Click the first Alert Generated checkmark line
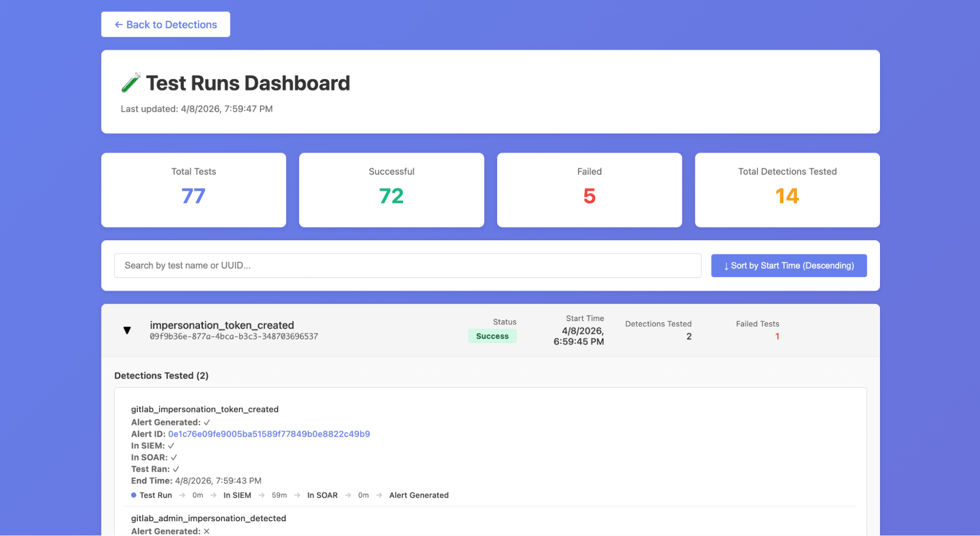The height and width of the screenshot is (536, 980). 171,422
